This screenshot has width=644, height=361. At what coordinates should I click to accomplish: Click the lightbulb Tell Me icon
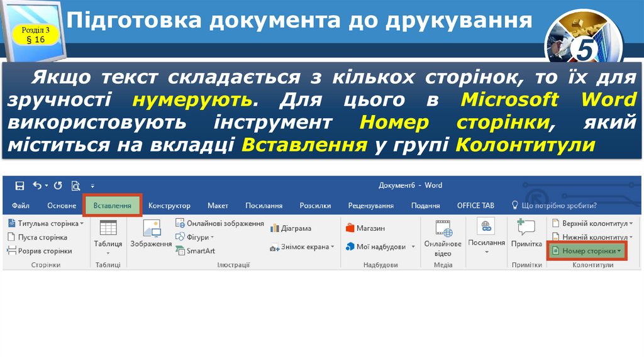pyautogui.click(x=514, y=205)
